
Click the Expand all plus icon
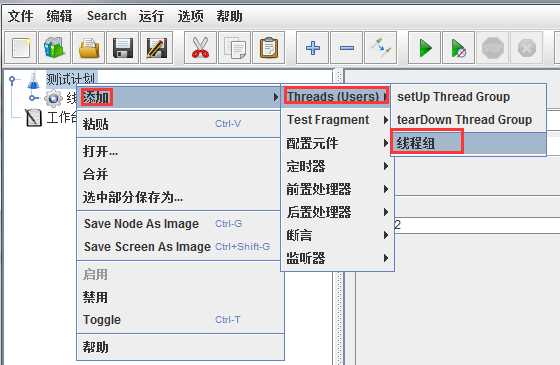312,48
